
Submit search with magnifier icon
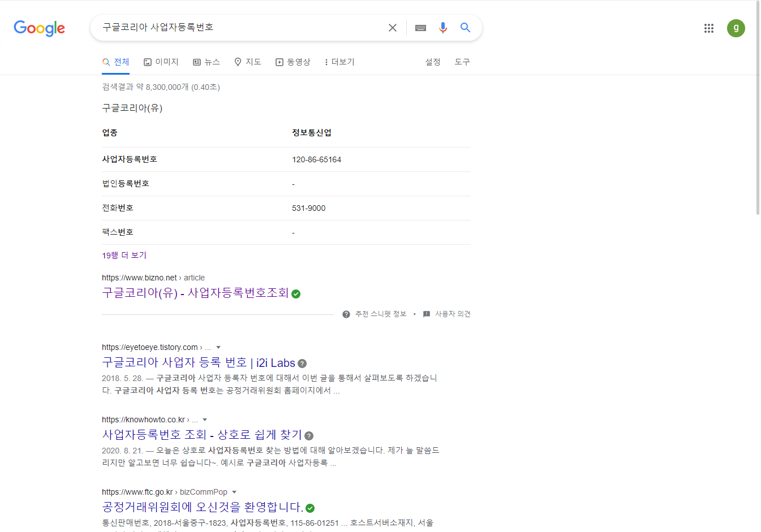465,28
